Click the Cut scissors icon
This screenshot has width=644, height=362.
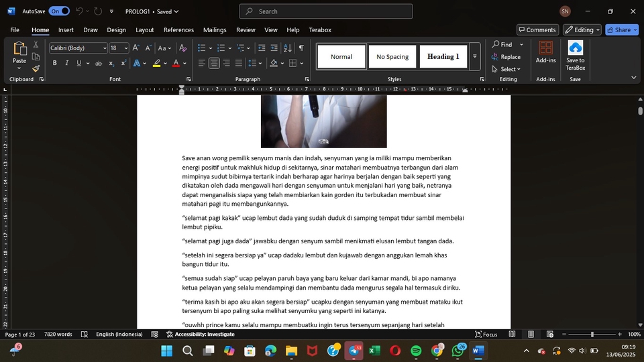click(36, 44)
